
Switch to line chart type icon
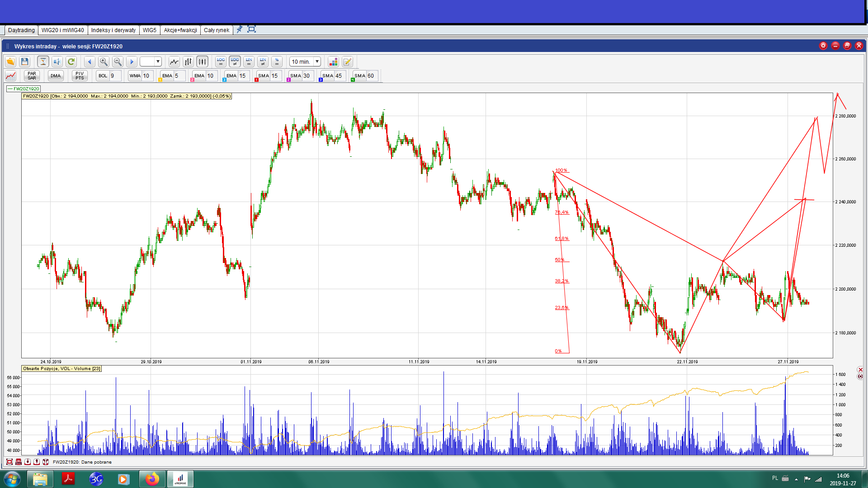click(174, 62)
